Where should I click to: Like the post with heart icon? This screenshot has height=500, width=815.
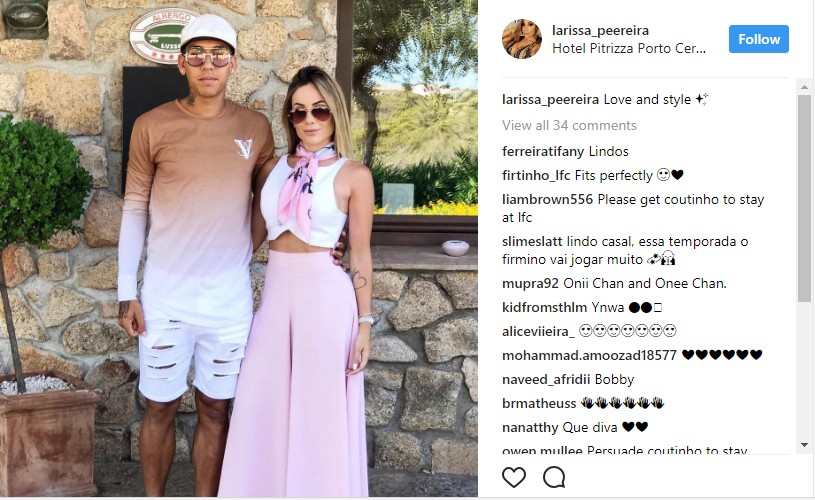pyautogui.click(x=514, y=477)
